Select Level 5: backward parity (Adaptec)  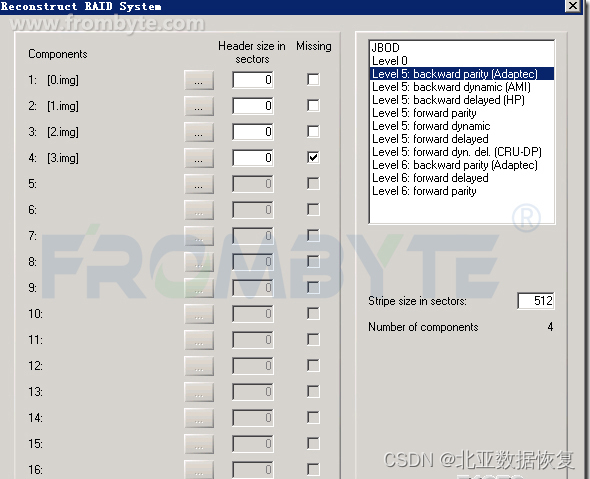[x=462, y=74]
